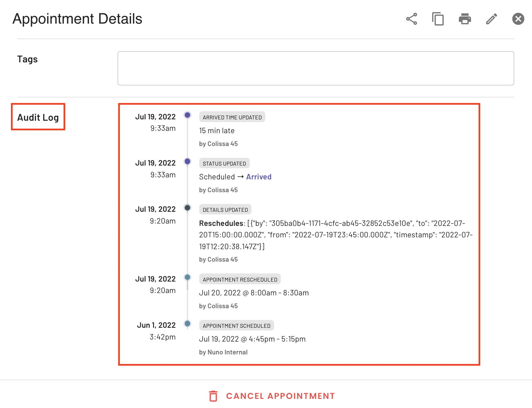Click 'Scheduled' in the status change line
Viewport: 532px width, 408px height.
pyautogui.click(x=217, y=177)
